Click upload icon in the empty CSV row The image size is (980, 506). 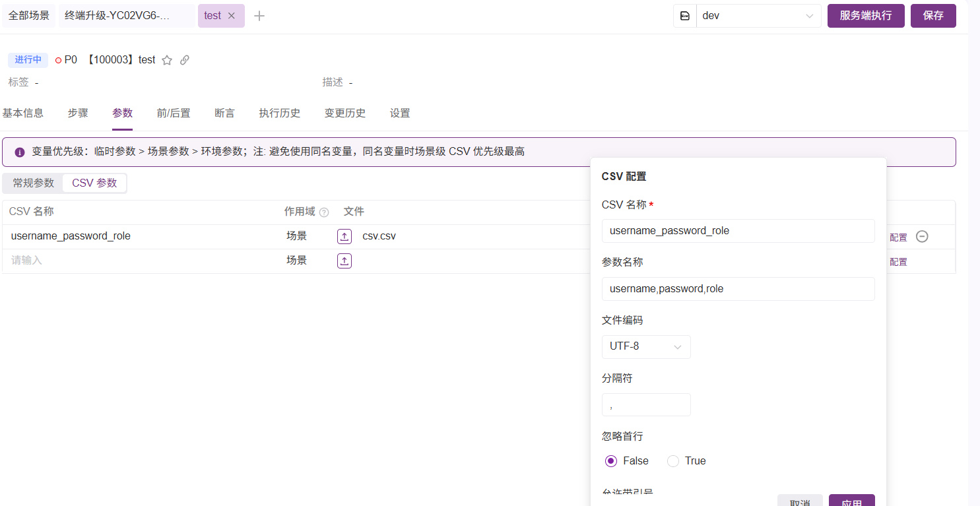point(344,261)
